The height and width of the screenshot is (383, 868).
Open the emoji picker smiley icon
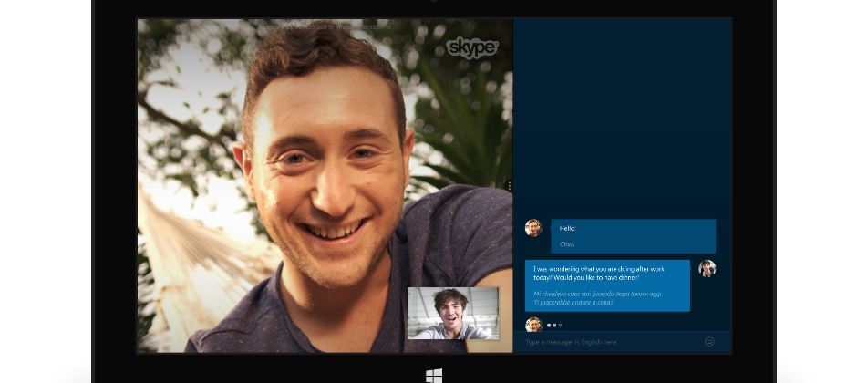pos(709,342)
